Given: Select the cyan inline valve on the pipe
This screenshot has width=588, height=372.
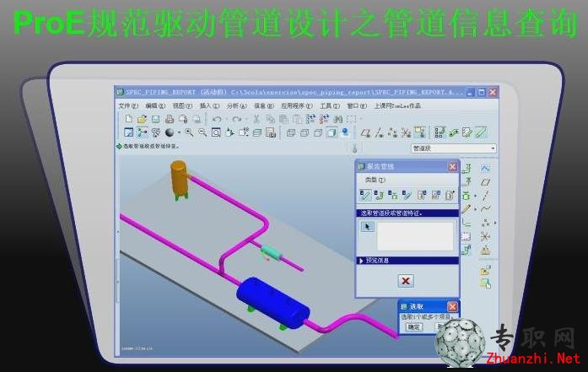Looking at the screenshot, I should point(271,252).
